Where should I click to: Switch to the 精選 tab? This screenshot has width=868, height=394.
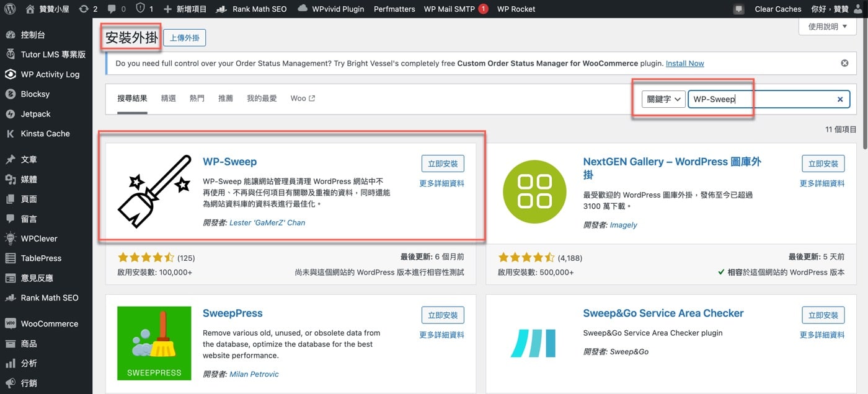[169, 98]
